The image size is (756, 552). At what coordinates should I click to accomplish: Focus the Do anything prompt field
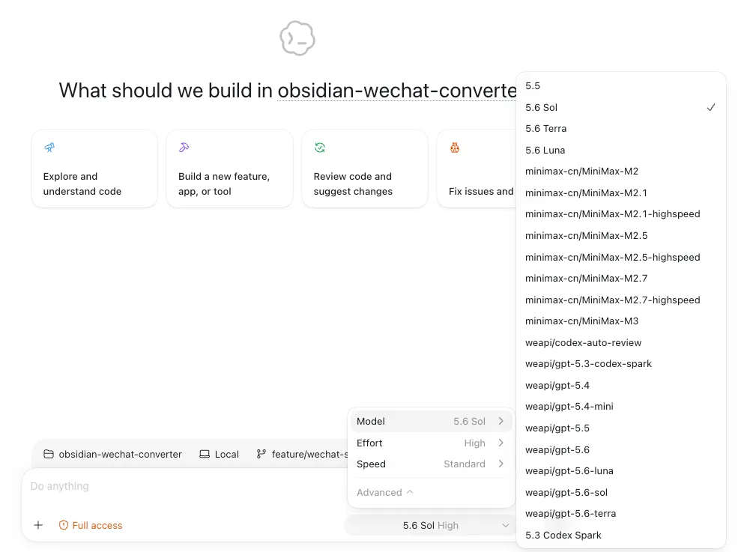coord(184,486)
